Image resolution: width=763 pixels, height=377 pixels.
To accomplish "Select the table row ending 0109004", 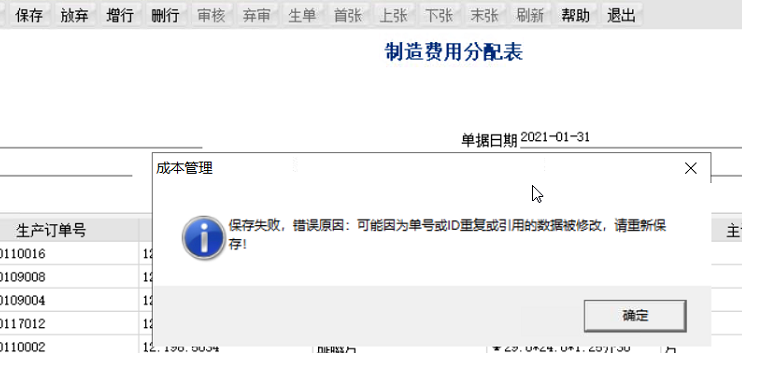I will point(69,300).
